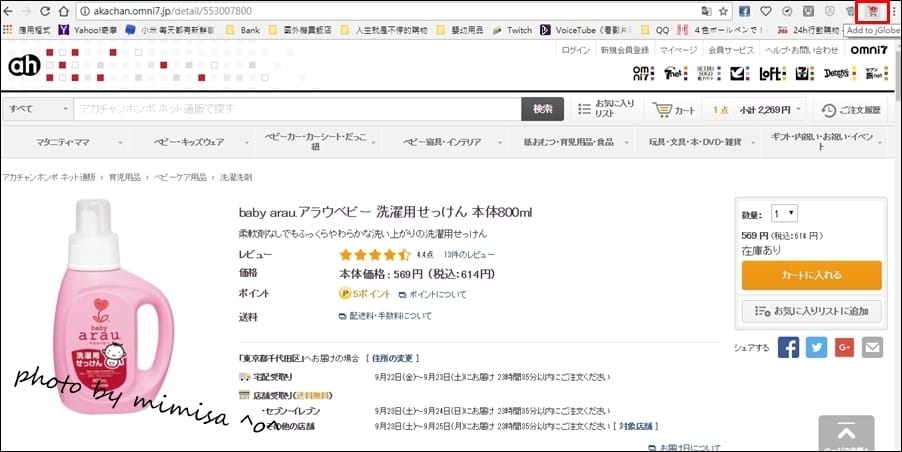Open the 数量 quantity dropdown

coord(784,214)
